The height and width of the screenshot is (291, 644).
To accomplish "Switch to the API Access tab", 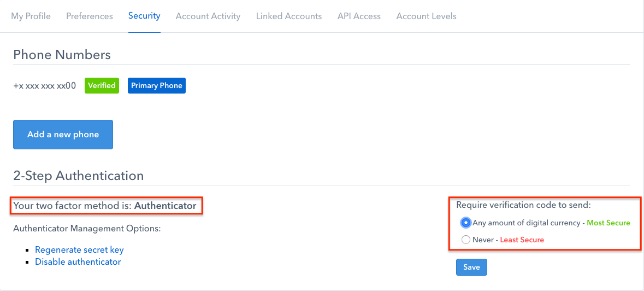I will (359, 16).
